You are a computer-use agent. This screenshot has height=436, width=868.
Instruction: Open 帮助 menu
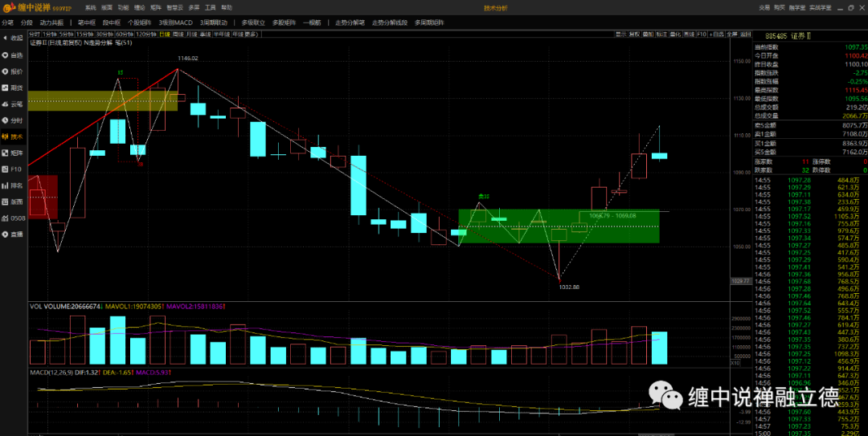pyautogui.click(x=227, y=8)
